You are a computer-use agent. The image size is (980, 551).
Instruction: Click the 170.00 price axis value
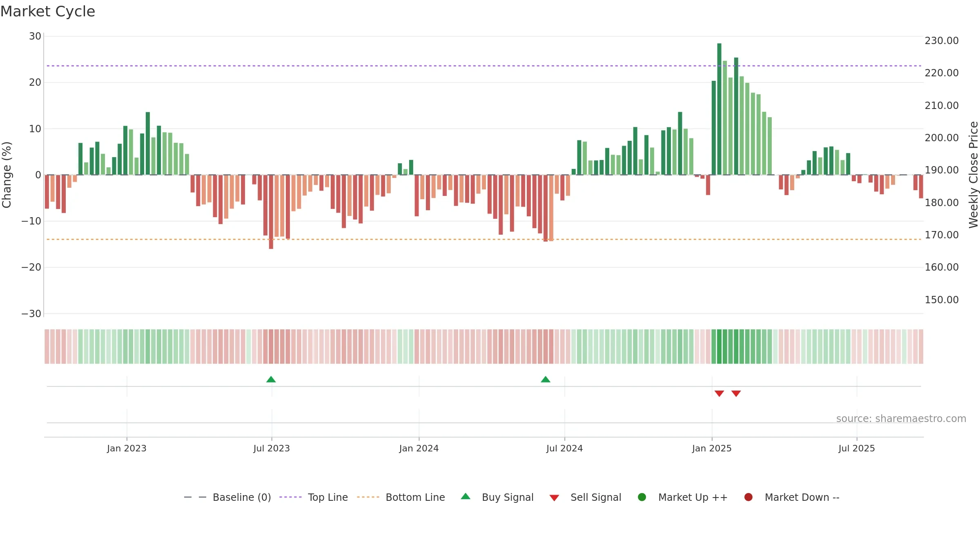coord(942,235)
